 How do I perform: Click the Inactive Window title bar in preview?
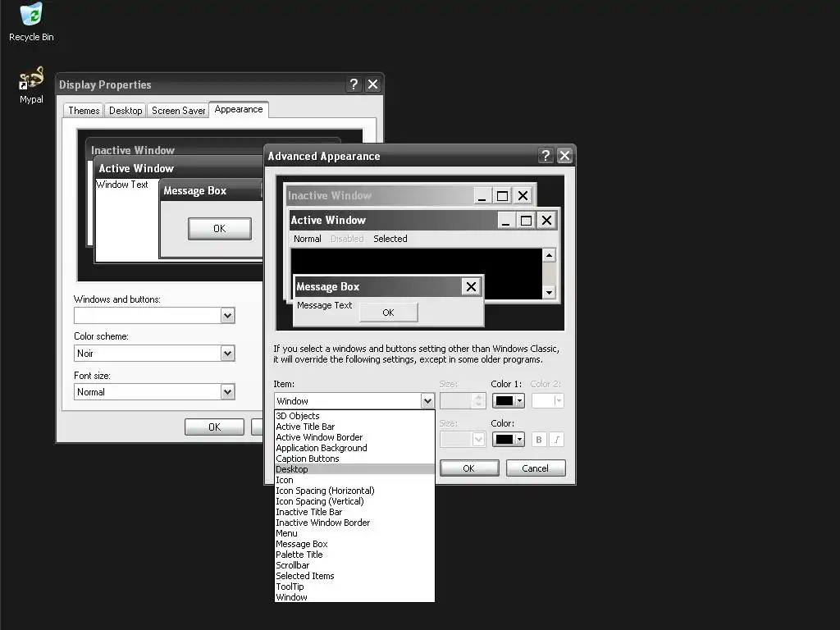coord(409,195)
